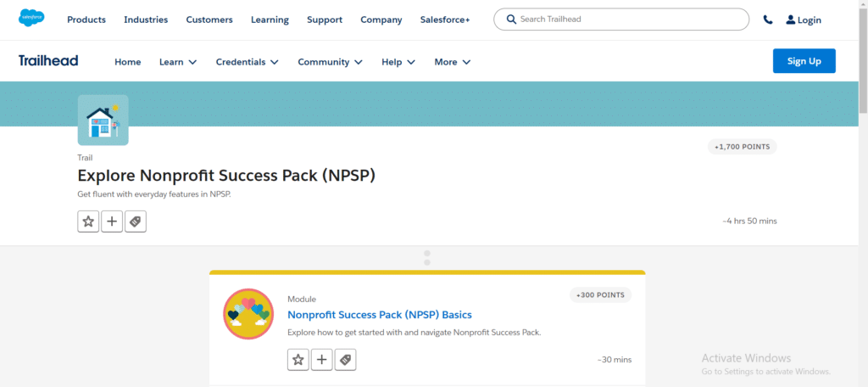The width and height of the screenshot is (868, 387).
Task: Click the +300 POINTS badge
Action: coord(600,295)
